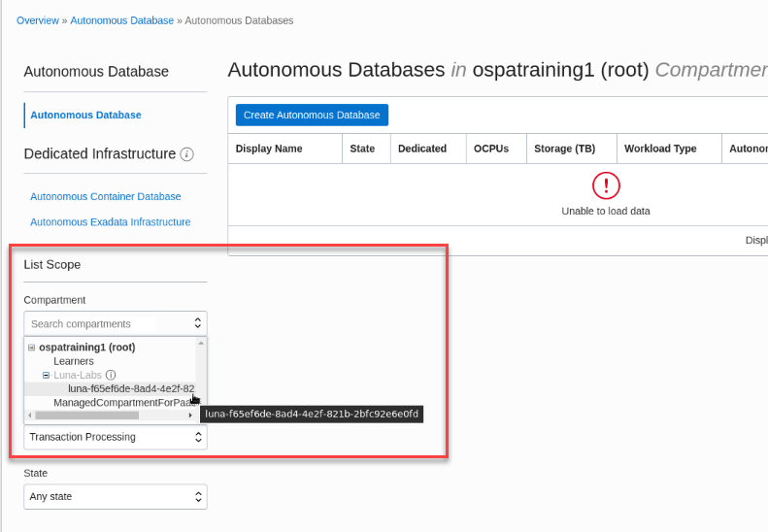
Task: Click the compartment list horizontal scrollbar thumb
Action: (87, 416)
